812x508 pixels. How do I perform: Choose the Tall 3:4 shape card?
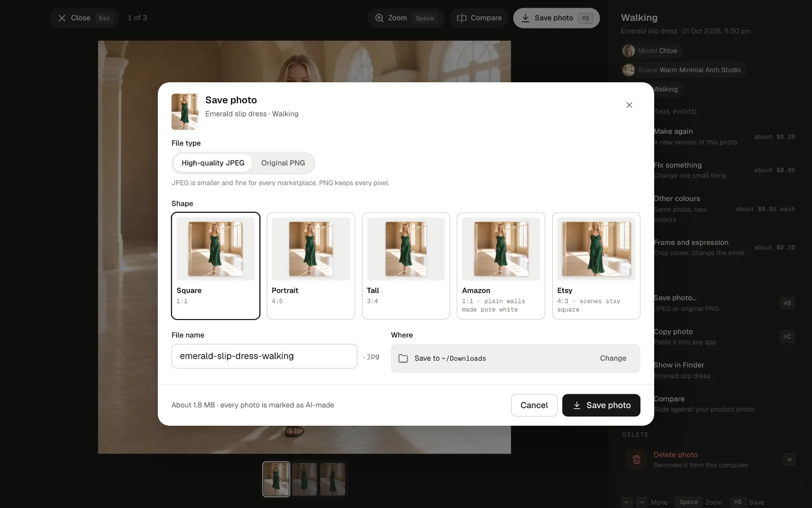coord(406,266)
